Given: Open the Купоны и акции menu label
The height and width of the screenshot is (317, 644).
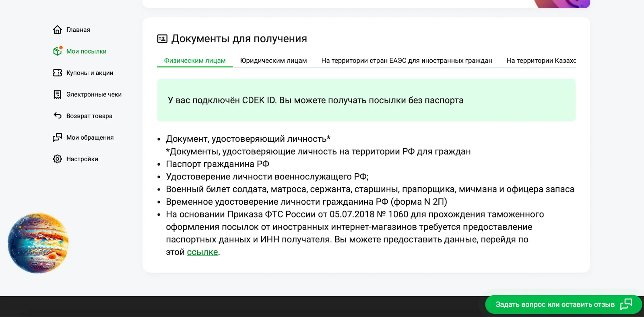Looking at the screenshot, I should point(90,73).
